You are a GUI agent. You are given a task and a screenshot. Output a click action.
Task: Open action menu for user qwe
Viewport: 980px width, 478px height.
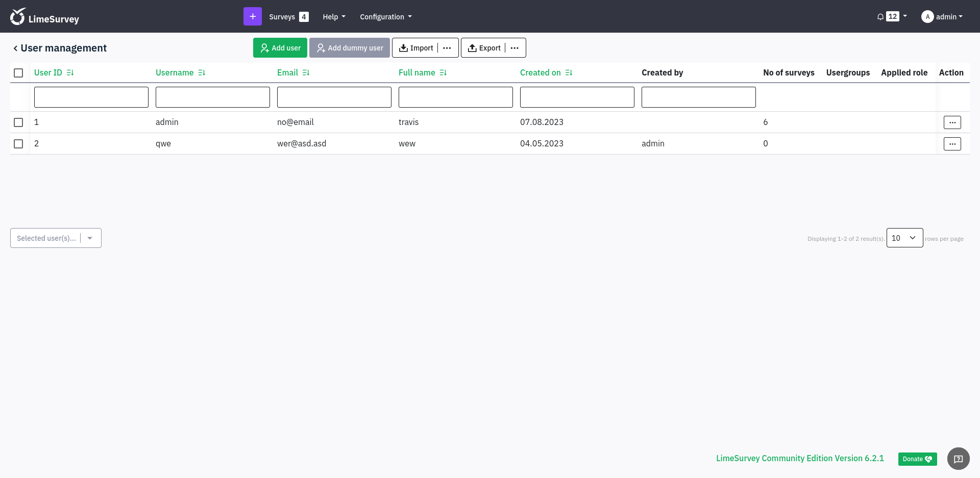[952, 144]
